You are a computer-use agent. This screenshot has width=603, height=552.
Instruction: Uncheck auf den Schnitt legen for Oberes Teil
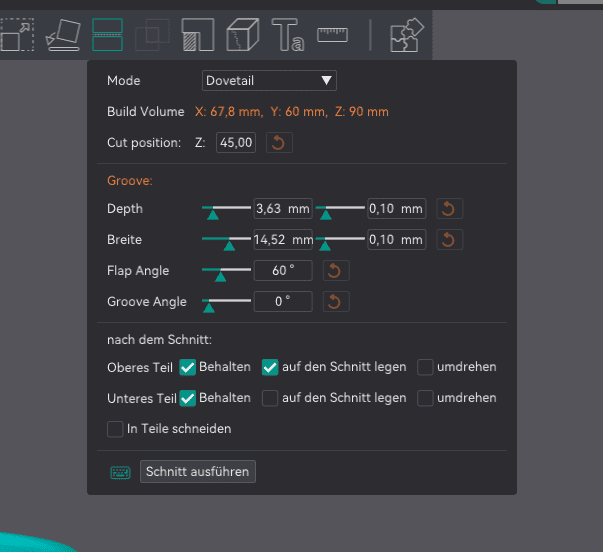pyautogui.click(x=270, y=367)
